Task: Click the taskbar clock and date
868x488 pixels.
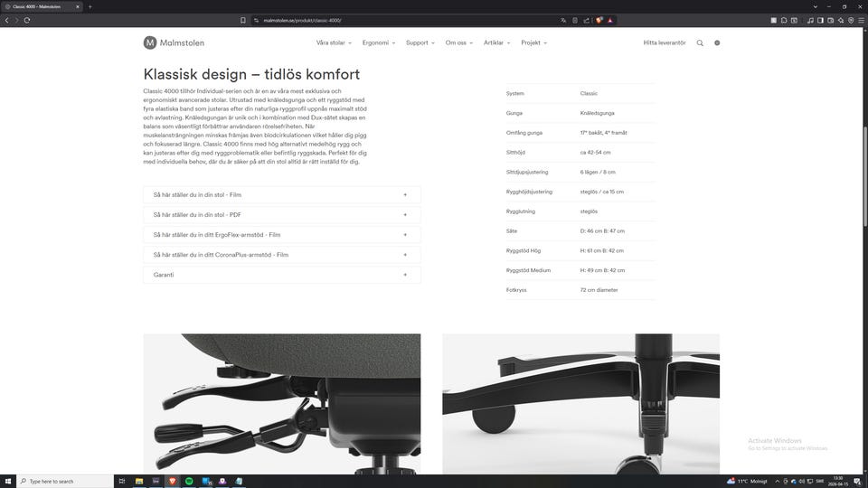Action: [838, 482]
